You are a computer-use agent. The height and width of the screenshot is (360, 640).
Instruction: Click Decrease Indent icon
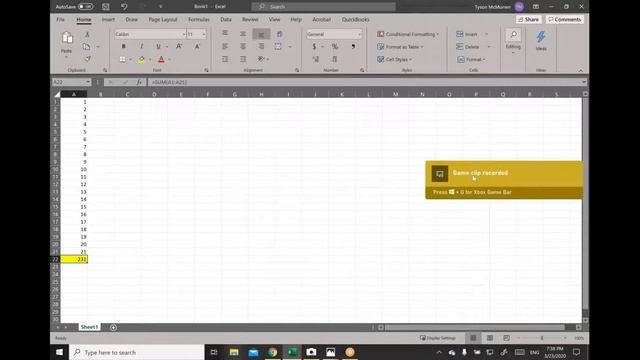pyautogui.click(x=225, y=59)
